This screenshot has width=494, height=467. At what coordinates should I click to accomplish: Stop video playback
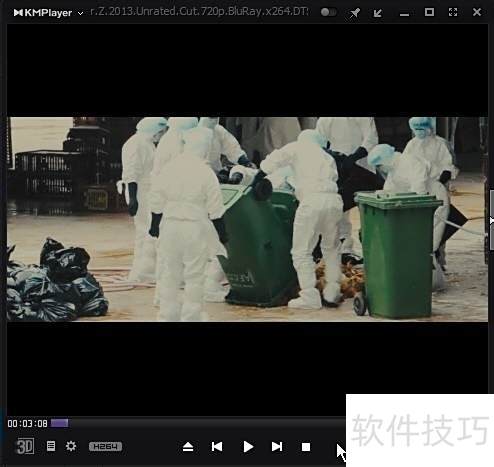(306, 447)
